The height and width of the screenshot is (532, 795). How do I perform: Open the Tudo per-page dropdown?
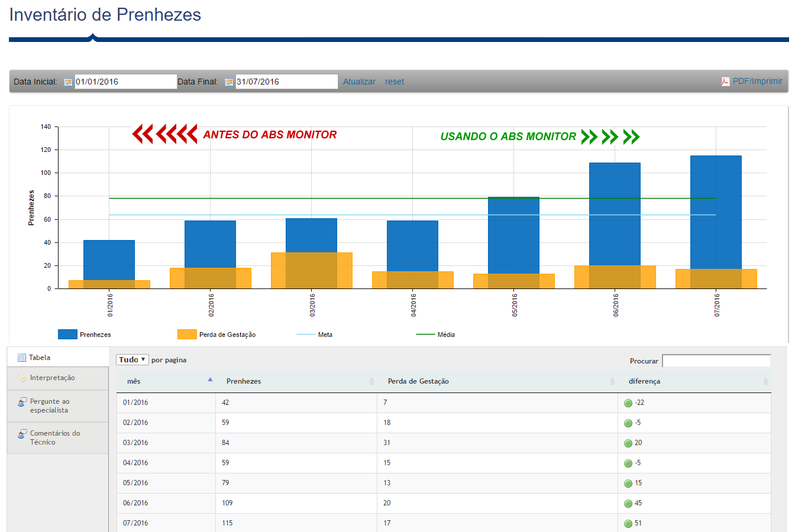(x=132, y=359)
